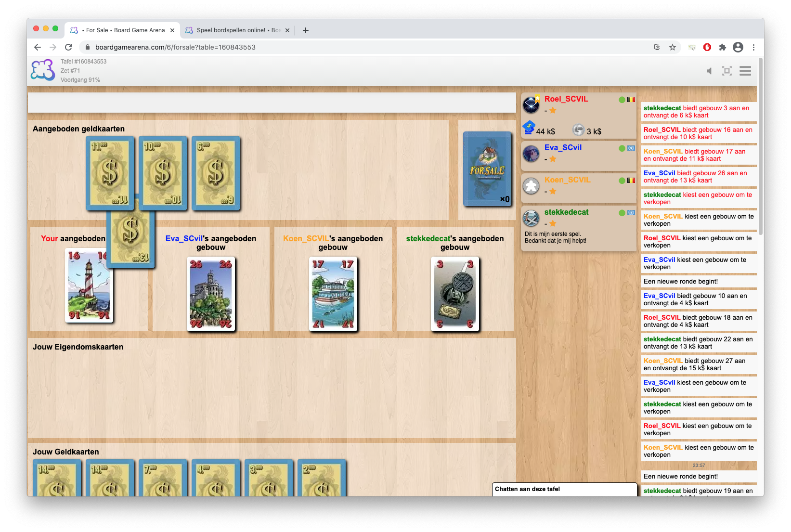Click the flag icon next to Eva_SCvil

631,148
